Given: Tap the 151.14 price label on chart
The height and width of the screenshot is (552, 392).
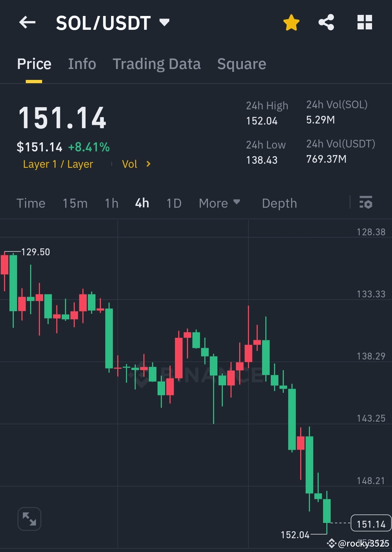Looking at the screenshot, I should [371, 523].
